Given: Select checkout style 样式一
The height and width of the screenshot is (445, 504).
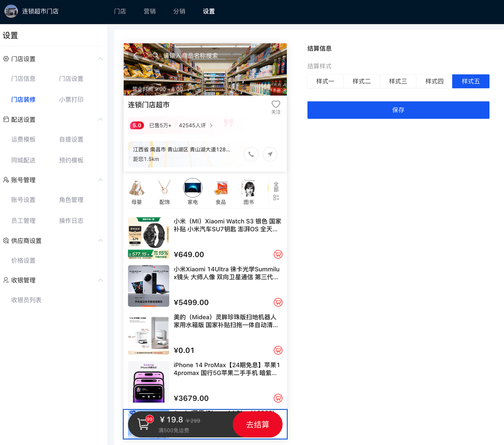Looking at the screenshot, I should pos(325,81).
